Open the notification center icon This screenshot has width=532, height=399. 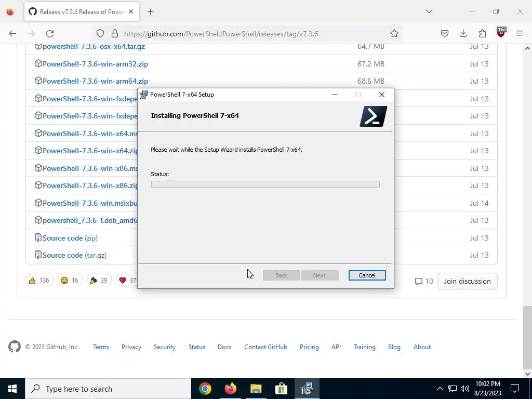[515, 389]
